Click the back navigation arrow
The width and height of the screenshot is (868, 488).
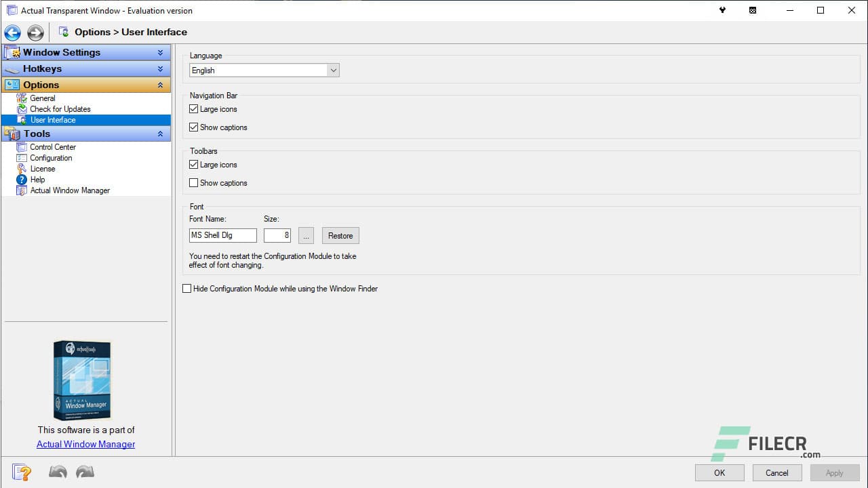(x=12, y=32)
